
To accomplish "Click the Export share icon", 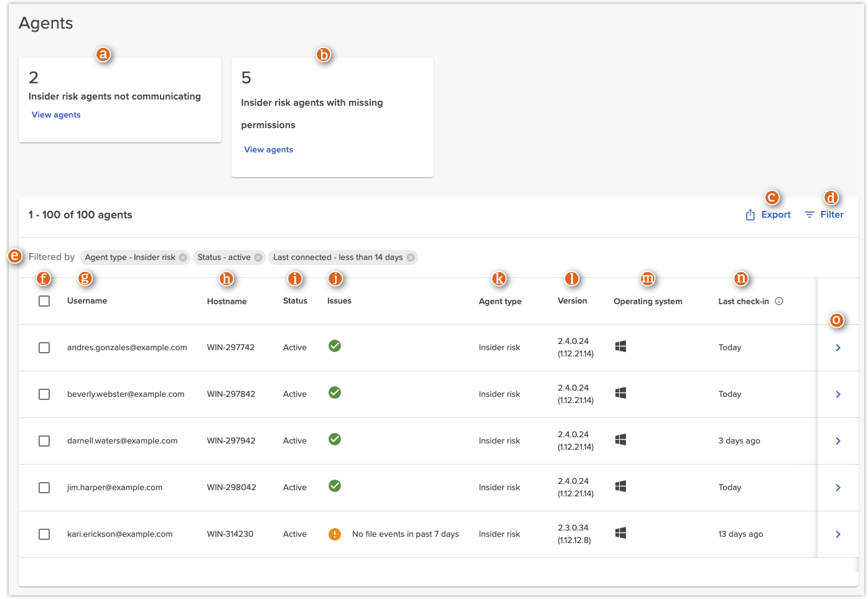I will 750,215.
